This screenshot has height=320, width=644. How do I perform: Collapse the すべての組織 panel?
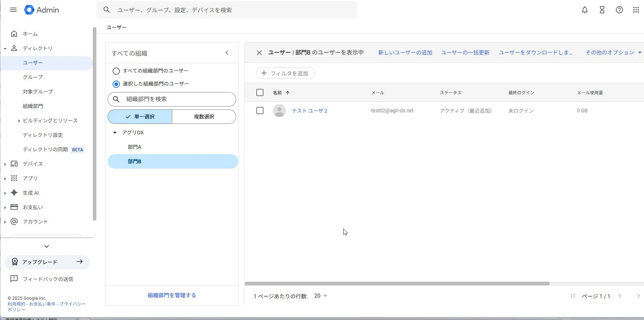(x=227, y=53)
